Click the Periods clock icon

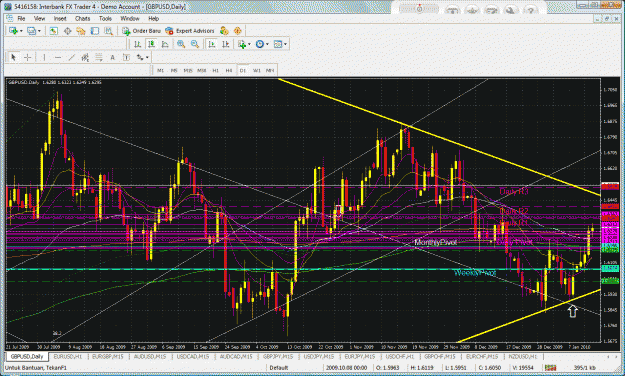coord(260,44)
